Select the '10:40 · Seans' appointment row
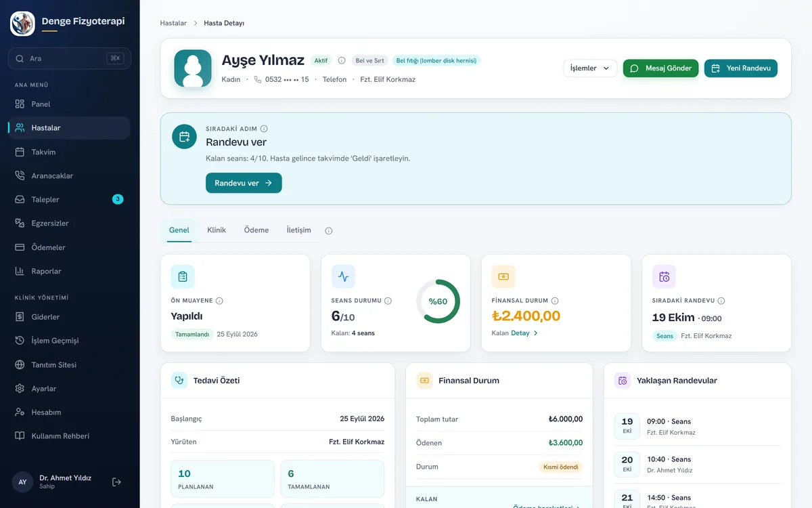812x508 pixels. pos(697,464)
